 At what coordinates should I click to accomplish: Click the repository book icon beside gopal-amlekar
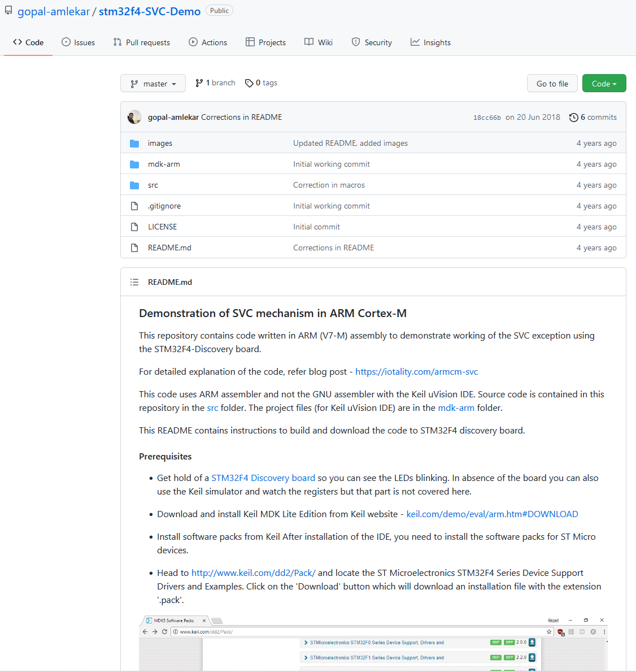(x=8, y=11)
